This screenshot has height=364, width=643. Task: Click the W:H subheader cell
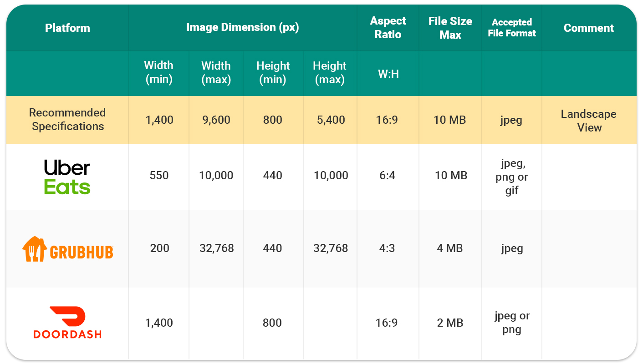point(388,74)
